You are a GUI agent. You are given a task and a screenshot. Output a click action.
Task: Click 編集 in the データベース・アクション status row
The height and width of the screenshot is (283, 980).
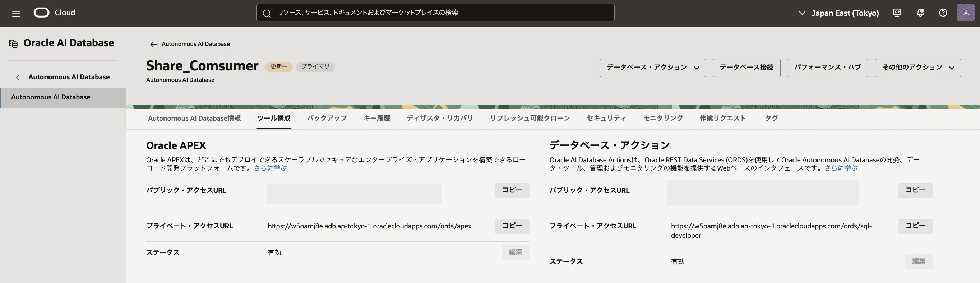click(918, 261)
